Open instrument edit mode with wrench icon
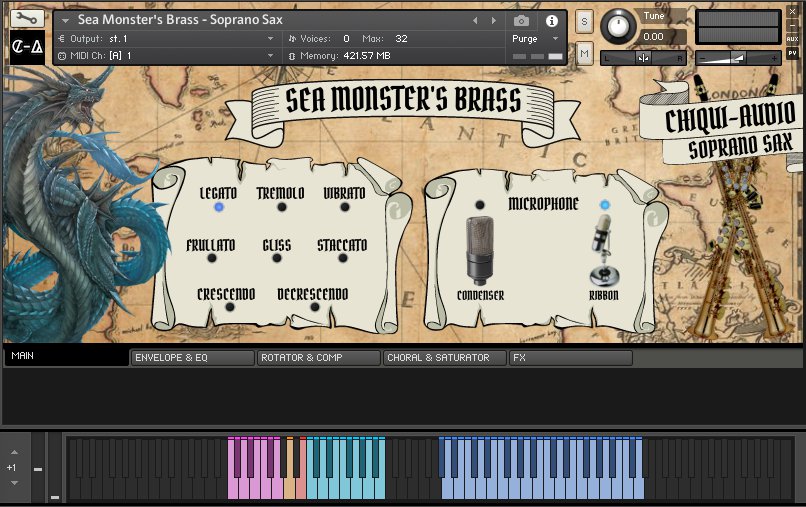Screen dimensions: 806x507 tap(27, 18)
